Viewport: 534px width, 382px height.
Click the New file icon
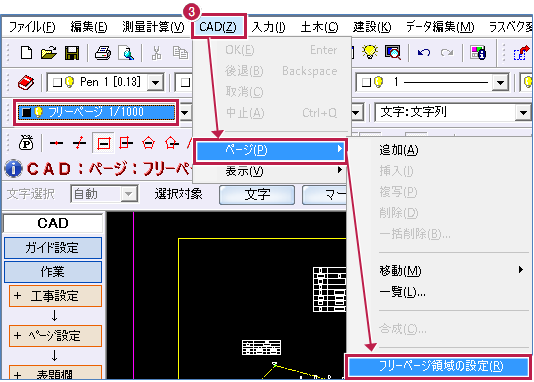click(x=26, y=53)
